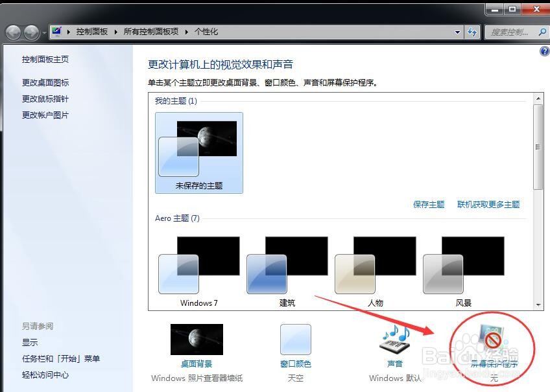Image resolution: width=550 pixels, height=392 pixels.
Task: Click the search magnifier icon
Action: click(542, 32)
